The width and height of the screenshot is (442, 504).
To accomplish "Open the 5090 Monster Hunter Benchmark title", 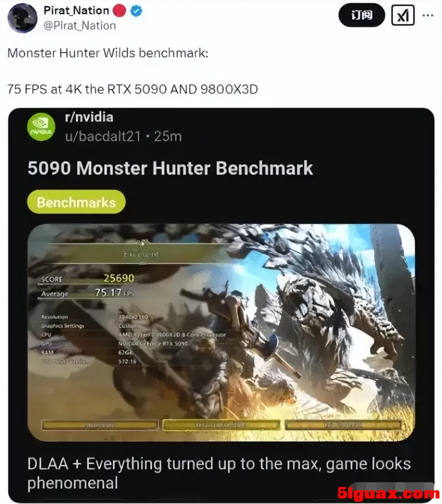I will coord(170,168).
